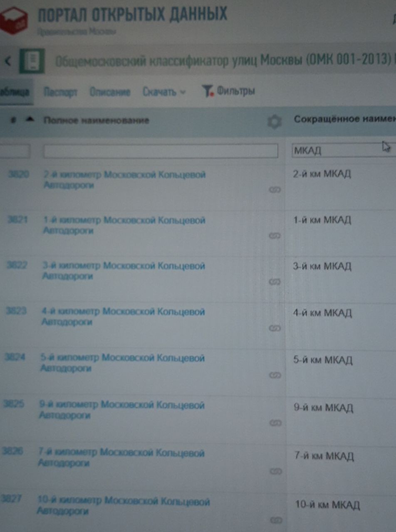Screen dimensions: 396x532
Task: Copy link icon for 1-й километр row
Action: pos(275,236)
